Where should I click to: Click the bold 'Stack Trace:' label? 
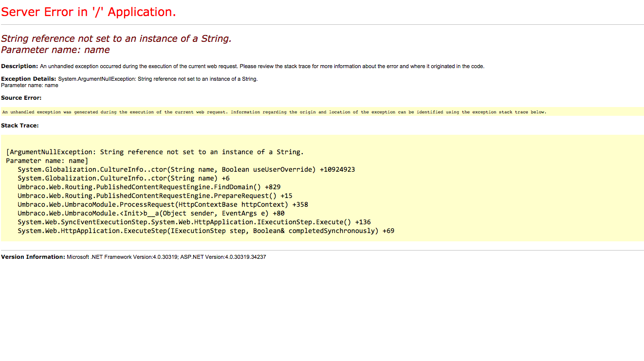tap(20, 126)
